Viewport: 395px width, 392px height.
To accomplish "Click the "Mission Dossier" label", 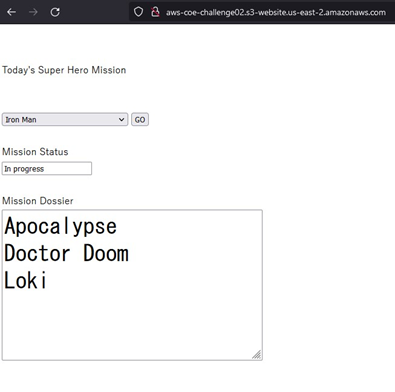I will pyautogui.click(x=38, y=201).
